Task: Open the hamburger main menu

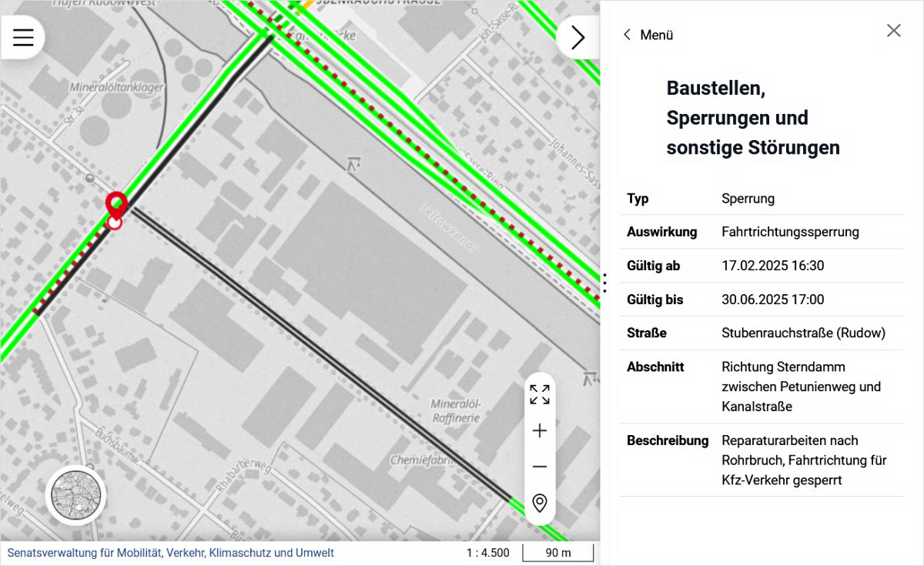Action: click(x=23, y=37)
